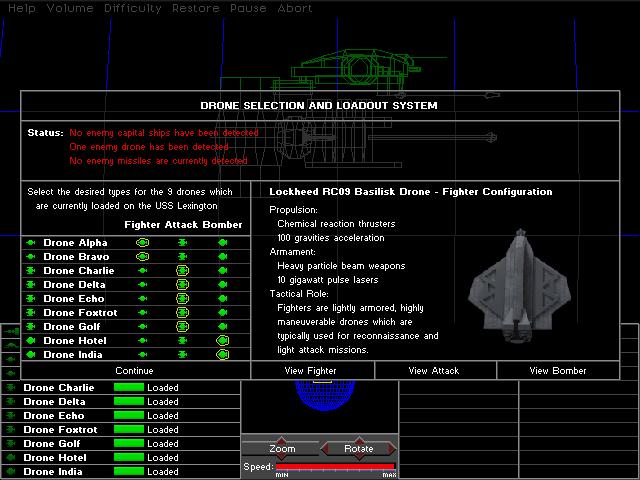Select Abort in the top menu
The height and width of the screenshot is (480, 640).
point(295,8)
